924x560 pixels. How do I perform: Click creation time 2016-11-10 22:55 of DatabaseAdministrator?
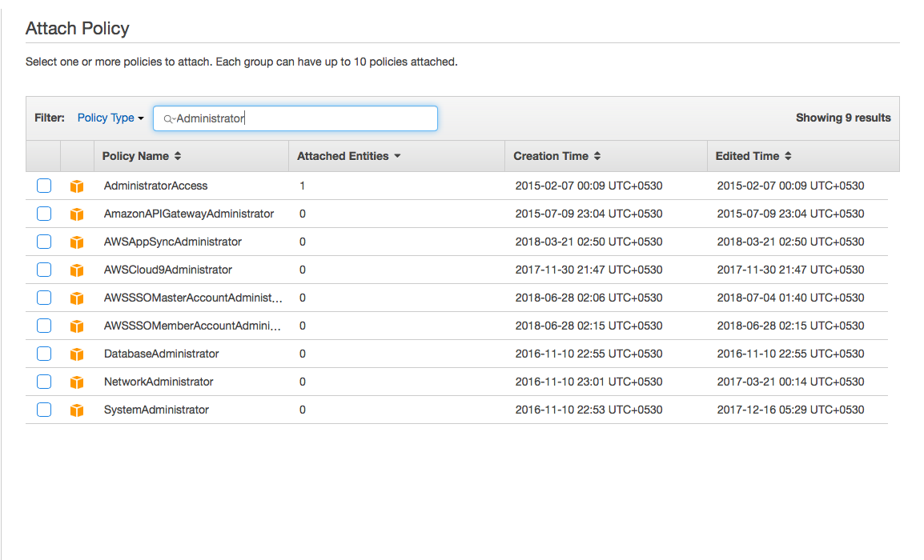589,354
